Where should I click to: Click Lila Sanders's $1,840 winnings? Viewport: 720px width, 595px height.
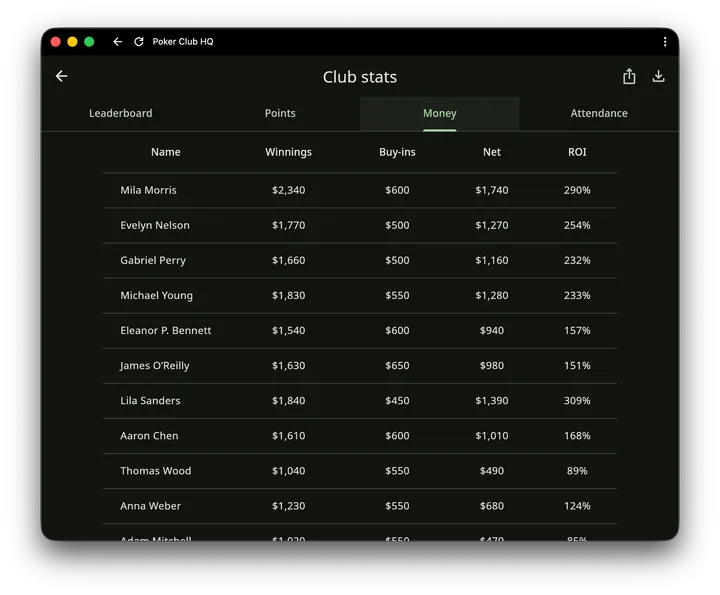288,401
